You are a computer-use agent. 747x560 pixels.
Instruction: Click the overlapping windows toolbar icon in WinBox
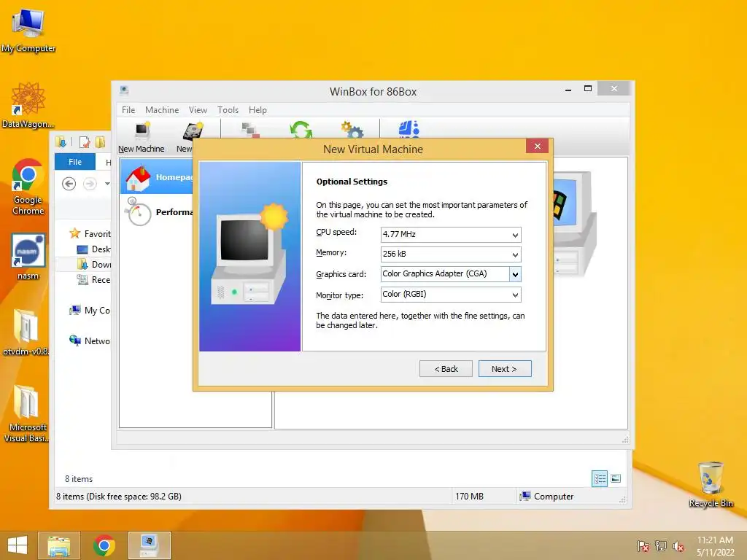[250, 130]
